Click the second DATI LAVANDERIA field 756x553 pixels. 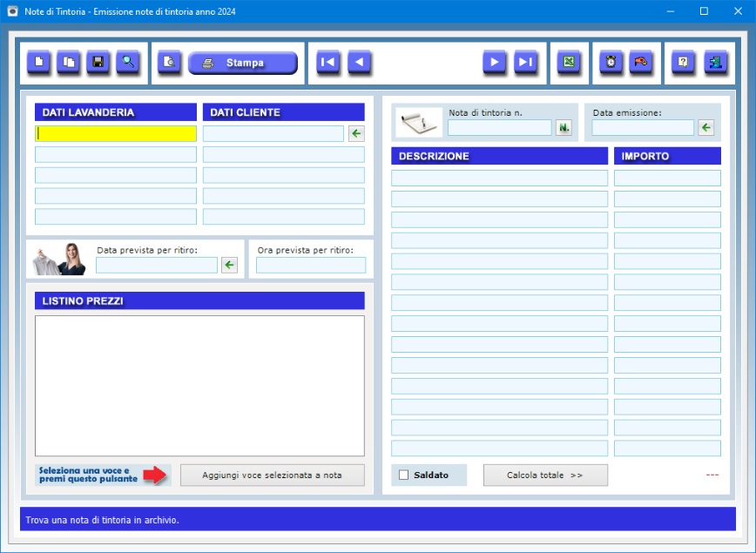coord(116,154)
